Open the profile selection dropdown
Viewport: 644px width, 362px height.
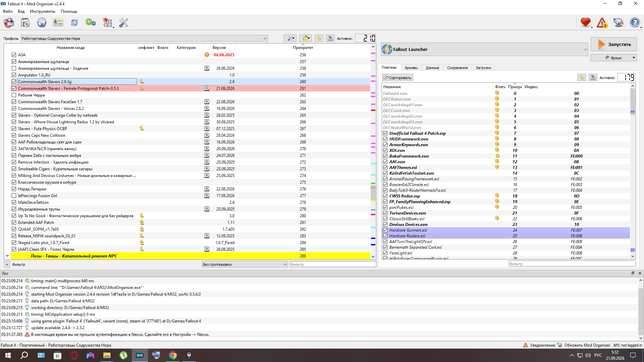(144, 38)
